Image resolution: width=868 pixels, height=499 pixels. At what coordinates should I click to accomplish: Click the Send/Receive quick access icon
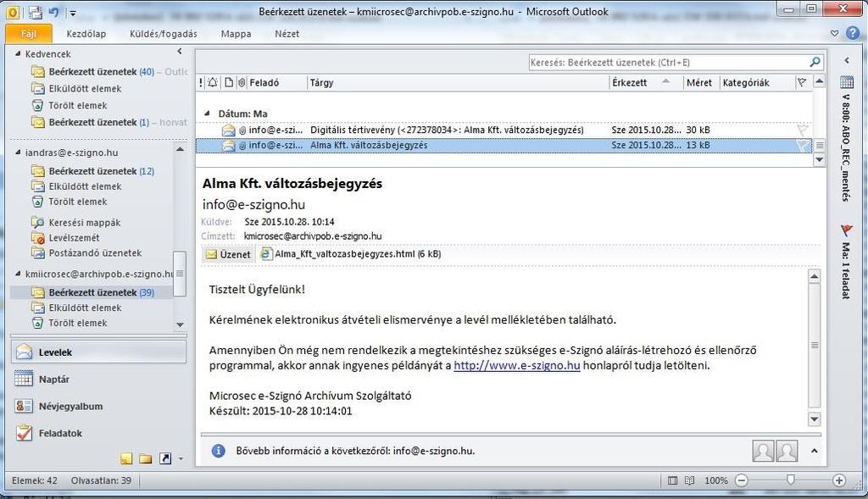[x=35, y=12]
